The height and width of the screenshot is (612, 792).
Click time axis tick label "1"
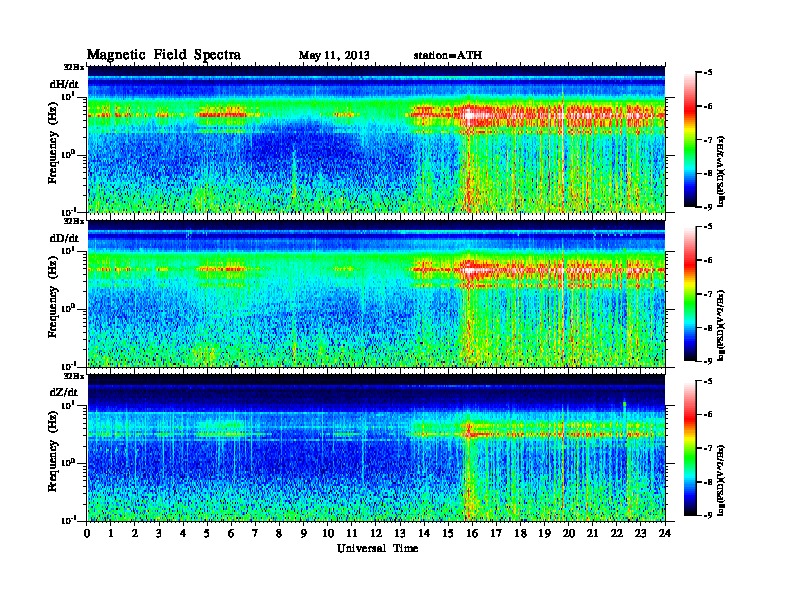111,533
